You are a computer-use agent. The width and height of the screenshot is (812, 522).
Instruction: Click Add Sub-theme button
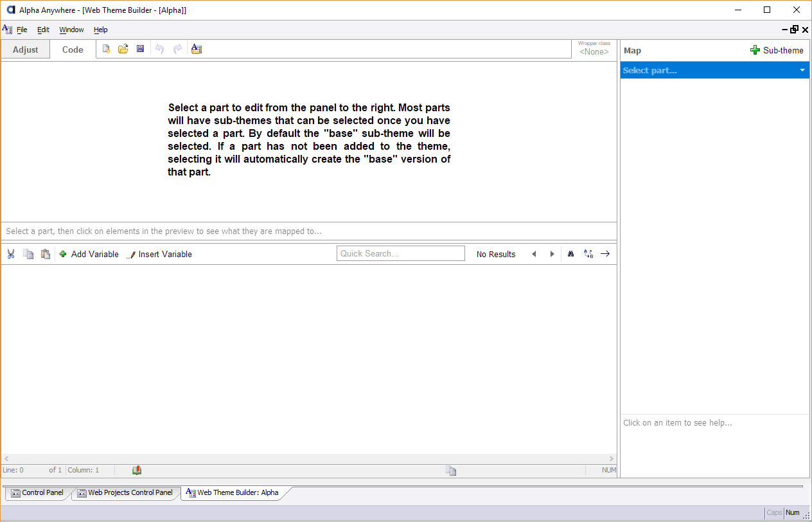pos(777,50)
